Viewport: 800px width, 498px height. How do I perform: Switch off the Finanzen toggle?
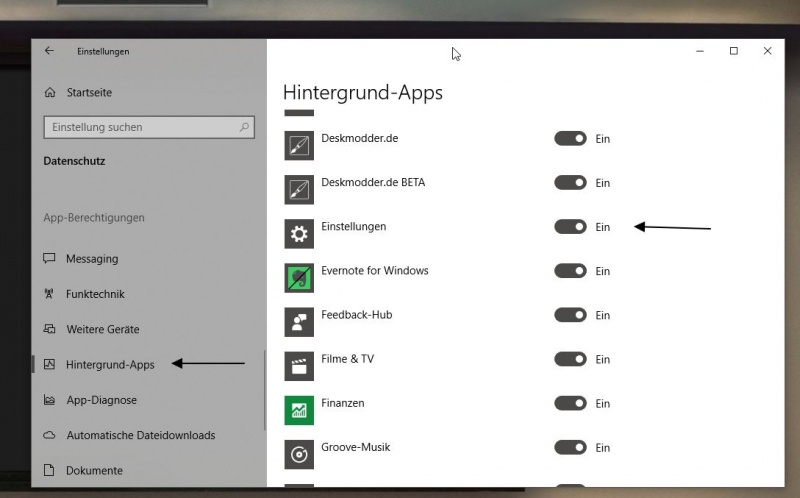pyautogui.click(x=570, y=403)
